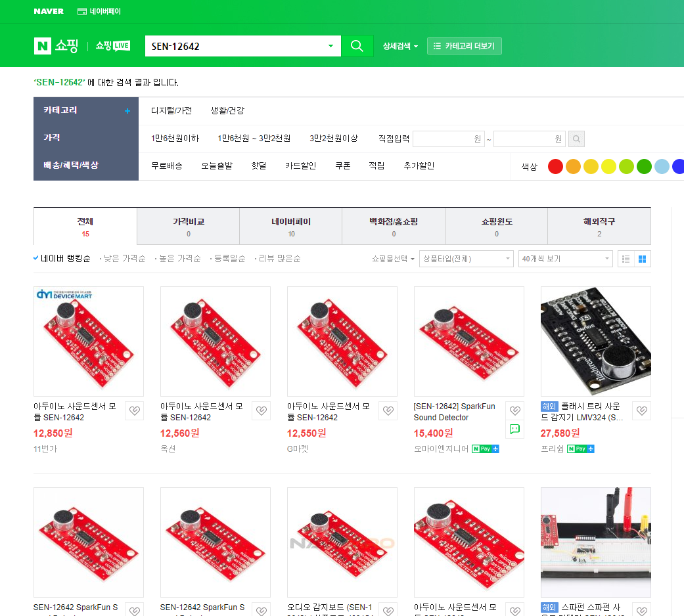684x616 pixels.
Task: Switch to grid view layout icon
Action: [x=642, y=259]
